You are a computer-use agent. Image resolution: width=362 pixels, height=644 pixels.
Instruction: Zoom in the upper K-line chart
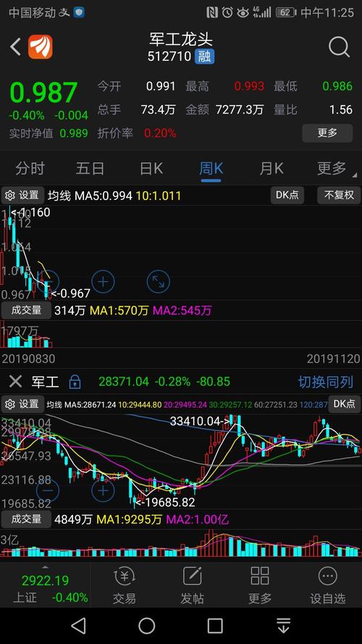click(103, 281)
